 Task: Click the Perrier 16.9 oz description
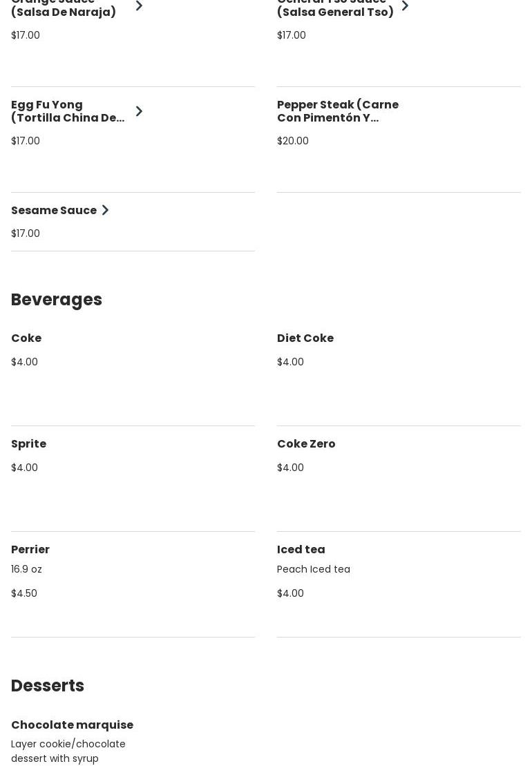pyautogui.click(x=27, y=569)
